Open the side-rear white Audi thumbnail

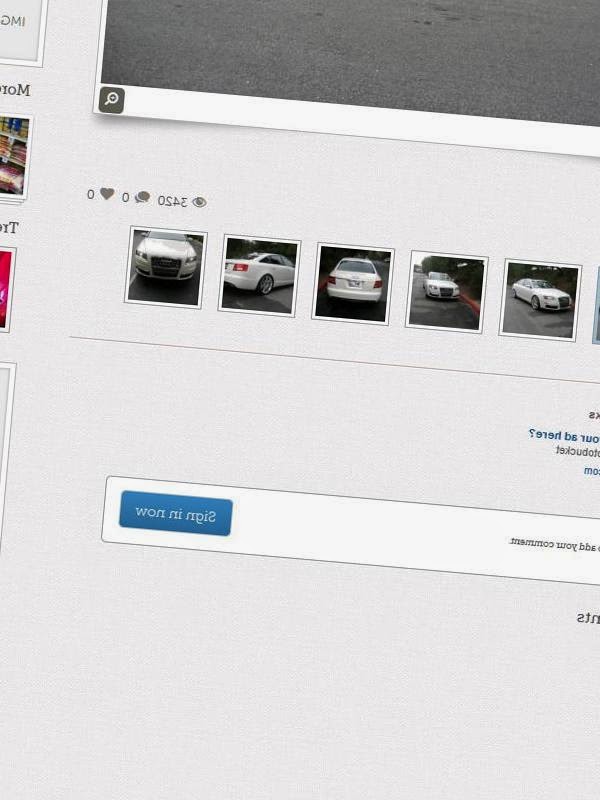pyautogui.click(x=259, y=276)
